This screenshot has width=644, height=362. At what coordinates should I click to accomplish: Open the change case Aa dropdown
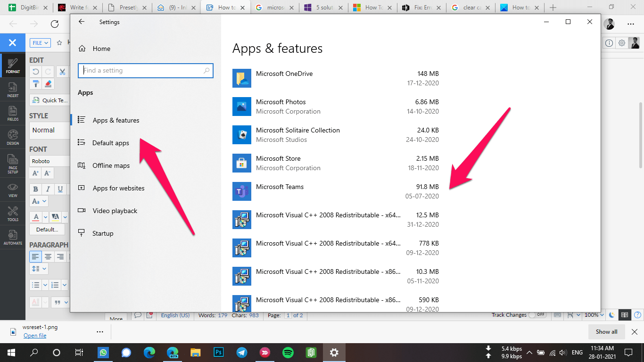(x=39, y=201)
